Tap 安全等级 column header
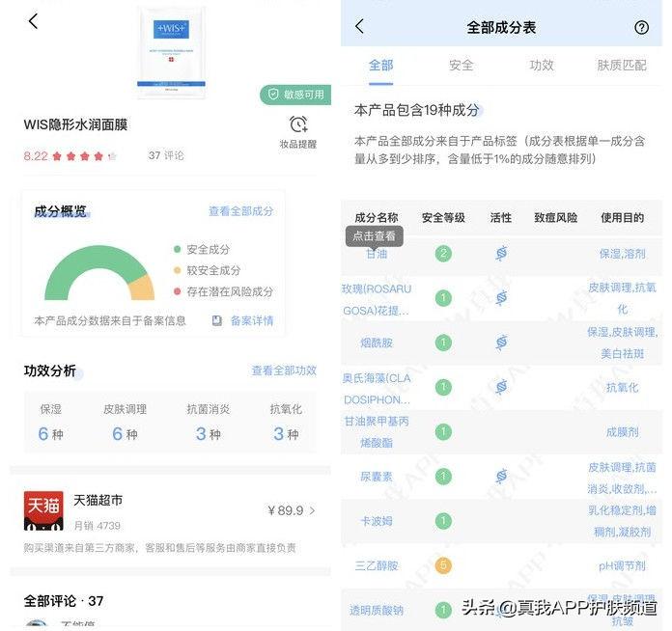The height and width of the screenshot is (631, 672). click(x=443, y=218)
